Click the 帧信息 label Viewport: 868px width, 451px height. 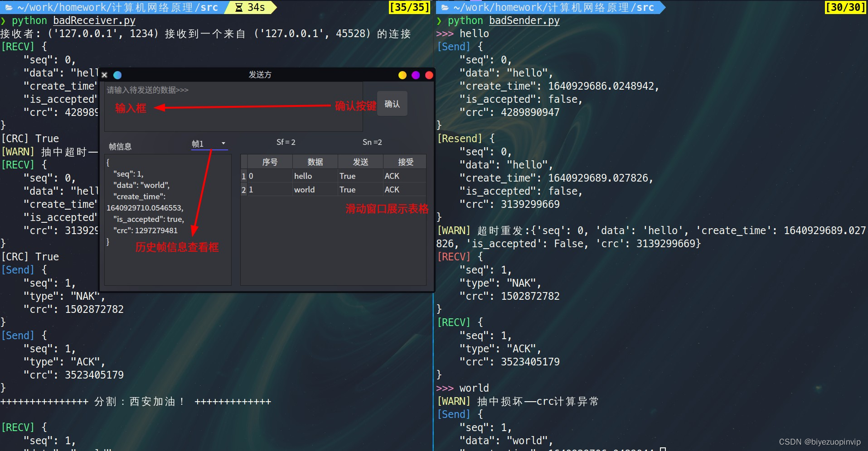(120, 146)
